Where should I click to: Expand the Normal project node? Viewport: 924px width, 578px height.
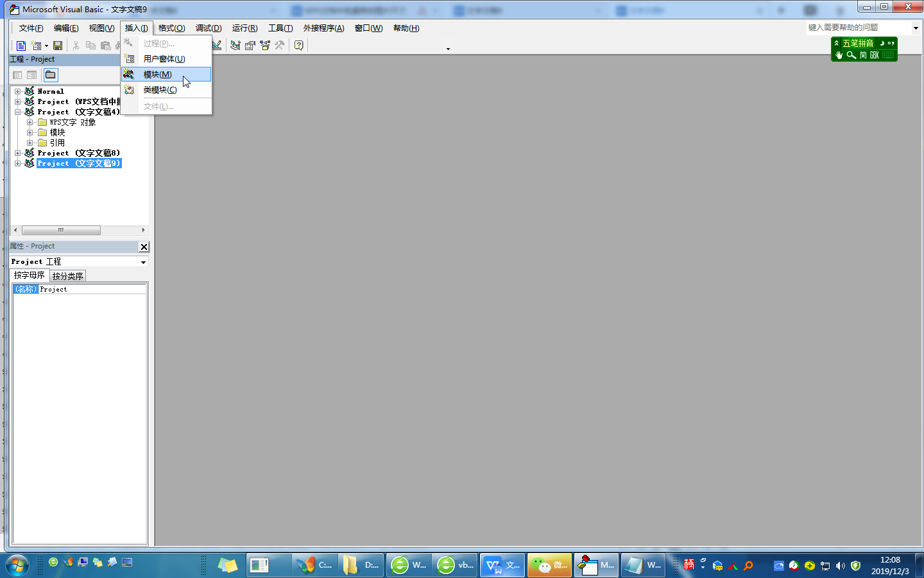[18, 91]
